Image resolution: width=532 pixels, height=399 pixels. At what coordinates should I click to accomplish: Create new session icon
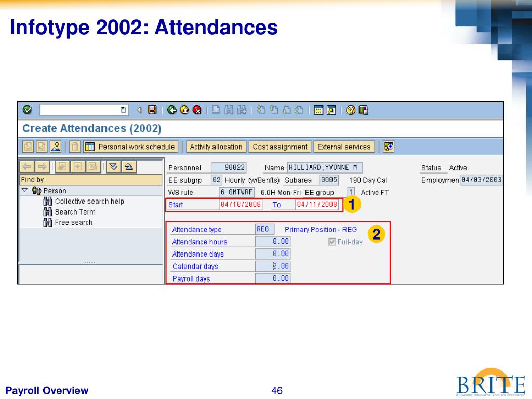[x=318, y=110]
